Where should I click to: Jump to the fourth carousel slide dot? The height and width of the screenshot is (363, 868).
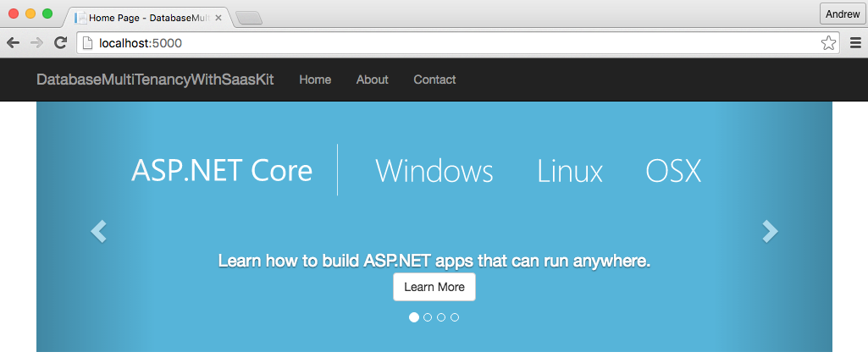455,317
